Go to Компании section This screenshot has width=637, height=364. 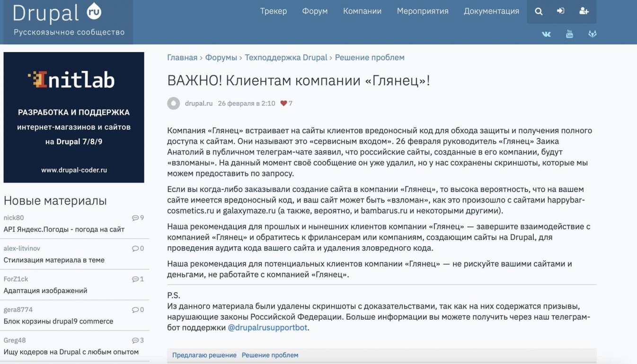coord(362,11)
